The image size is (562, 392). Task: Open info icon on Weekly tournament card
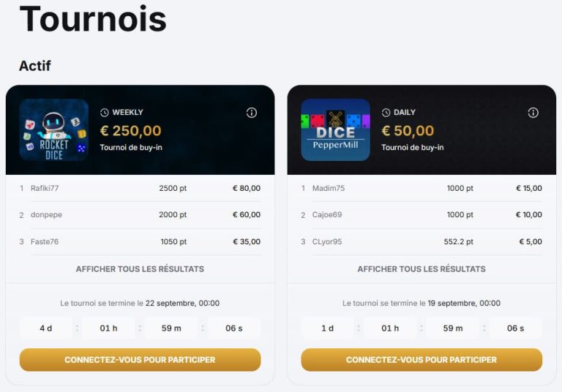(251, 113)
